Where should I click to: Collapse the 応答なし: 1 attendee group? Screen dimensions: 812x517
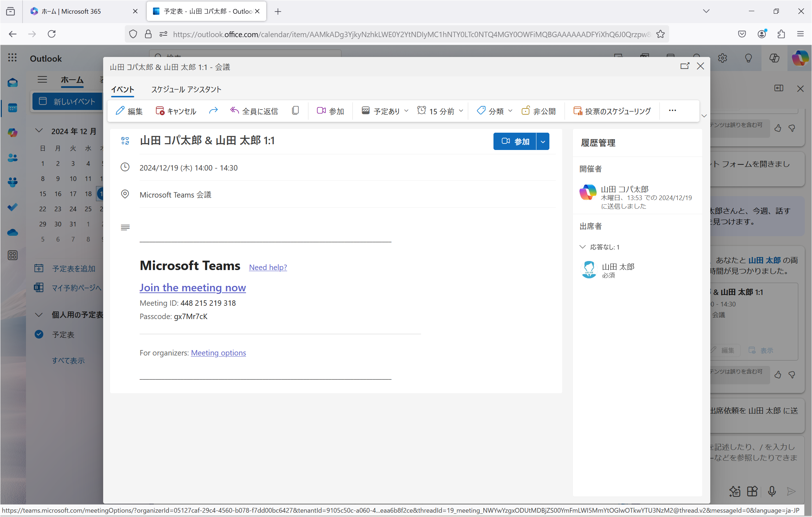pyautogui.click(x=582, y=247)
